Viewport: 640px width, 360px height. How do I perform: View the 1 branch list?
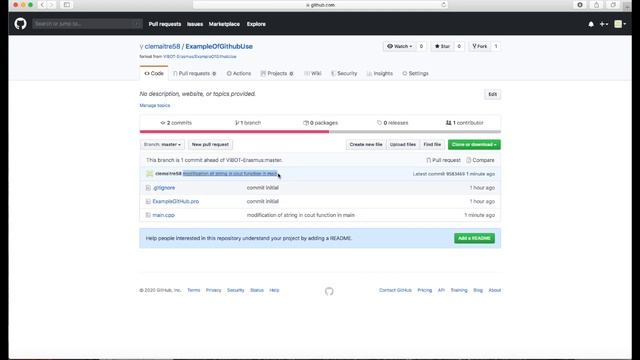click(x=248, y=123)
